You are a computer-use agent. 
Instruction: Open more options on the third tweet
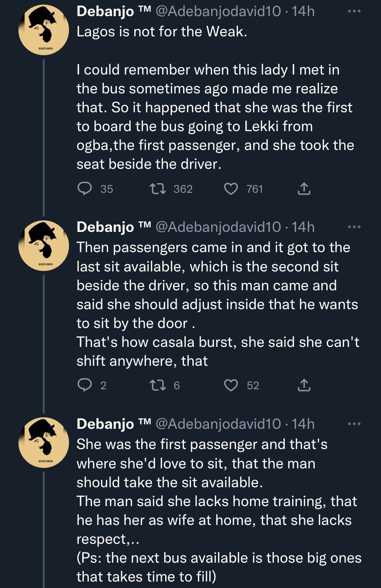tap(353, 423)
